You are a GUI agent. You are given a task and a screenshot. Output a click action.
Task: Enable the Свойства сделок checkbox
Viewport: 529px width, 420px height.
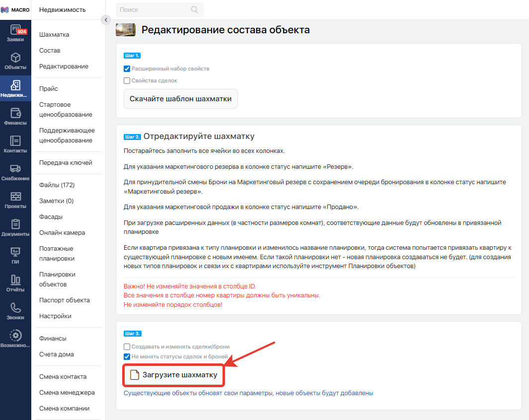click(127, 80)
